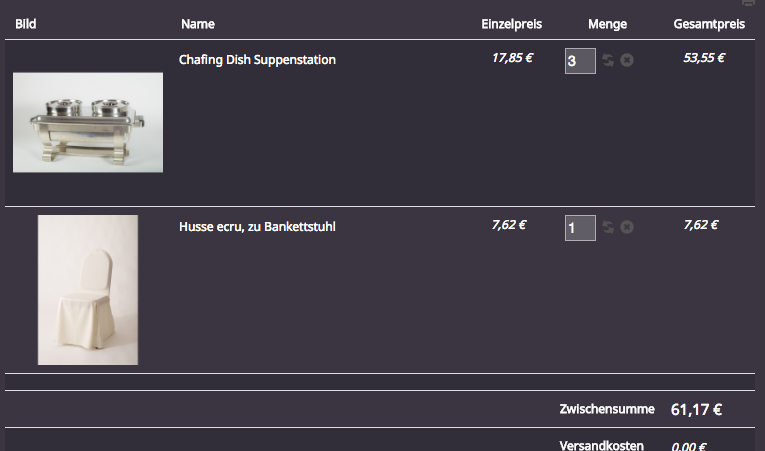
Task: Open the Chafing Dish Suppenstation product image
Action: (x=88, y=122)
